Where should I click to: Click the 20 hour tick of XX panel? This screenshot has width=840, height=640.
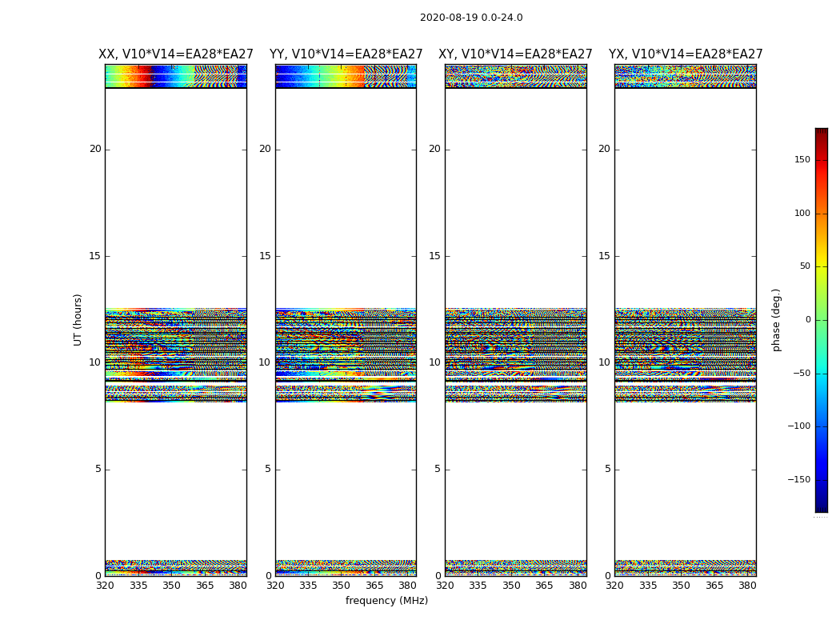95,149
